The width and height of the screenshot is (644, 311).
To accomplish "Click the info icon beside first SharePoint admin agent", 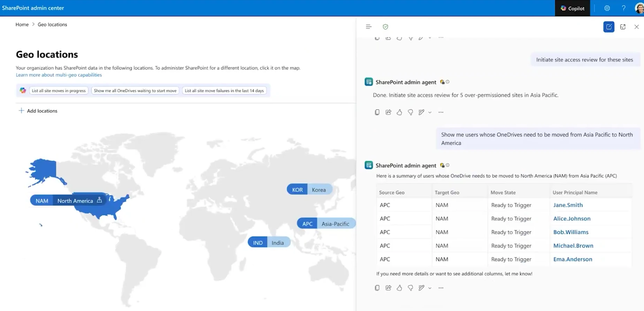I will (448, 82).
